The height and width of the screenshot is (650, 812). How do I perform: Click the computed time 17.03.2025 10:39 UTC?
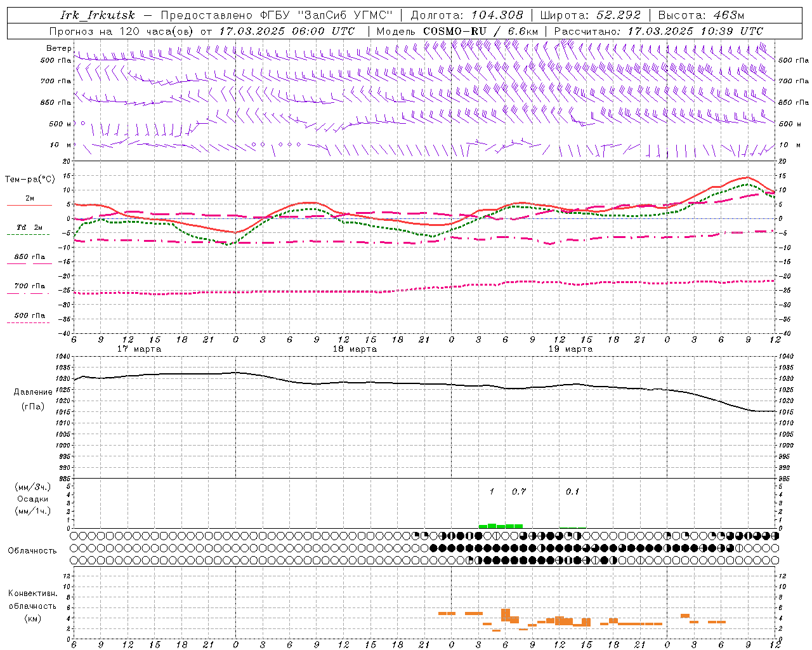click(695, 31)
